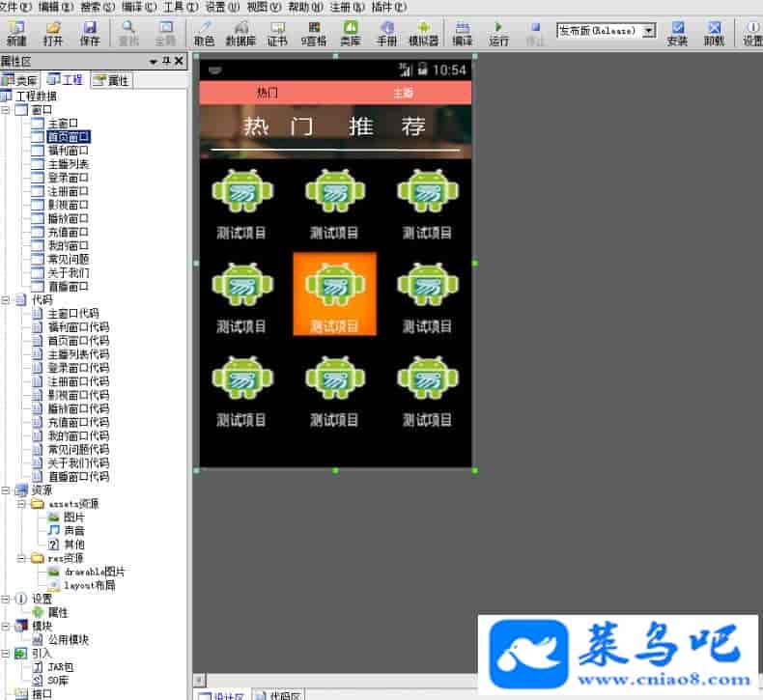Viewport: 763px width, 700px height.
Task: Switch to the 类库 panel tab
Action: tap(20, 80)
